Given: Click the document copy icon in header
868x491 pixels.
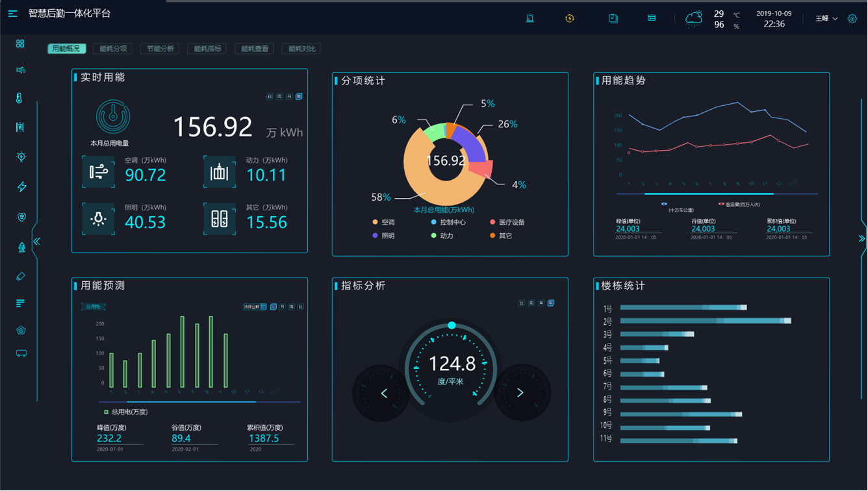Looking at the screenshot, I should 613,18.
